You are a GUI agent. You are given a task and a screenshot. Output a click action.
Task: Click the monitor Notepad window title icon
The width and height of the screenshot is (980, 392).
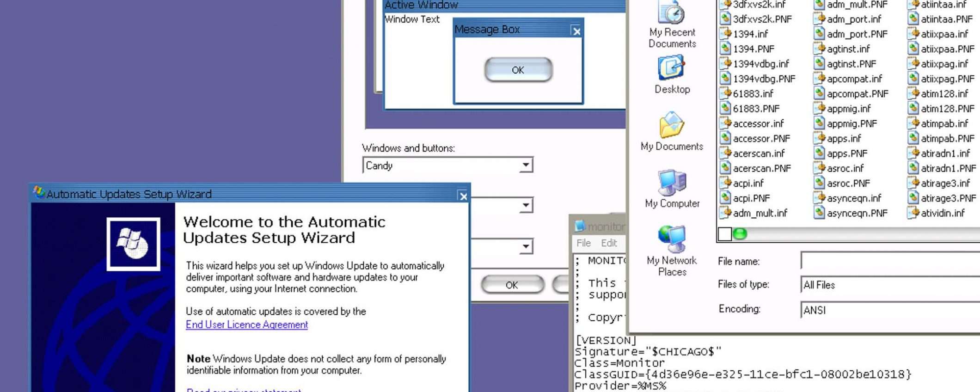click(580, 226)
